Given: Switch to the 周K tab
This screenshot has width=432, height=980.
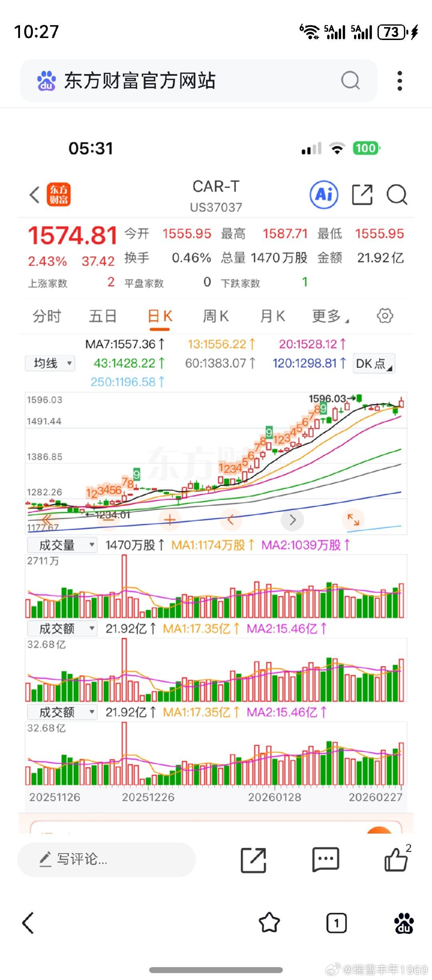Looking at the screenshot, I should (216, 316).
